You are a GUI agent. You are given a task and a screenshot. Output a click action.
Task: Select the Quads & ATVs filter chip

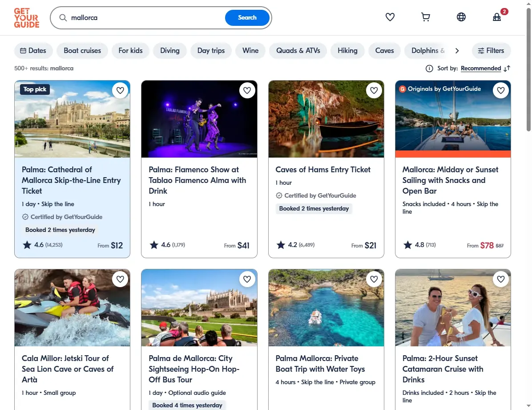click(x=298, y=51)
